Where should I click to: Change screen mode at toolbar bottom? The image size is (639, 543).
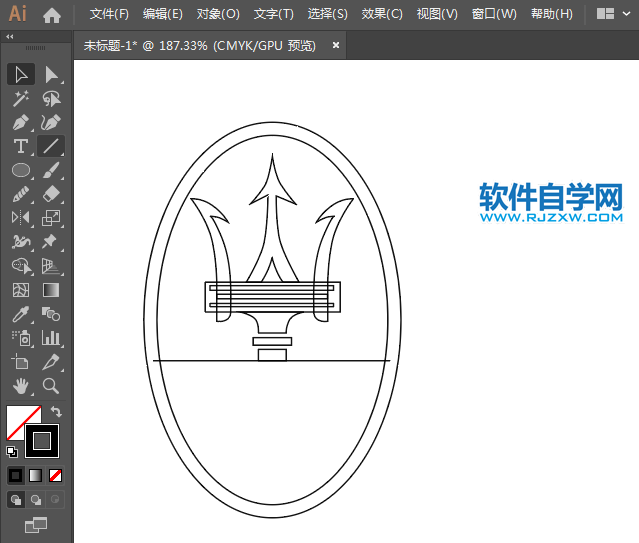[x=36, y=525]
